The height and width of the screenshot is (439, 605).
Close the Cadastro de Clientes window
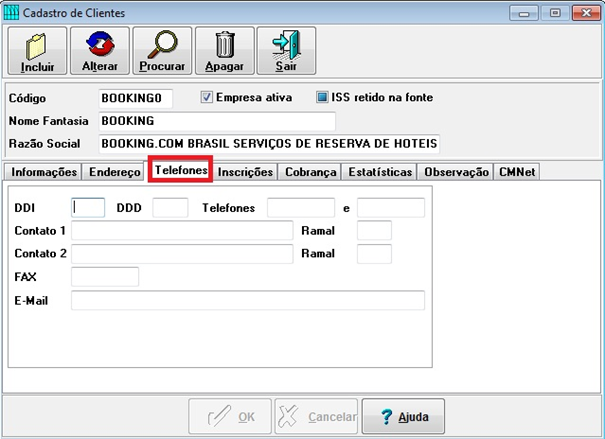[x=586, y=13]
